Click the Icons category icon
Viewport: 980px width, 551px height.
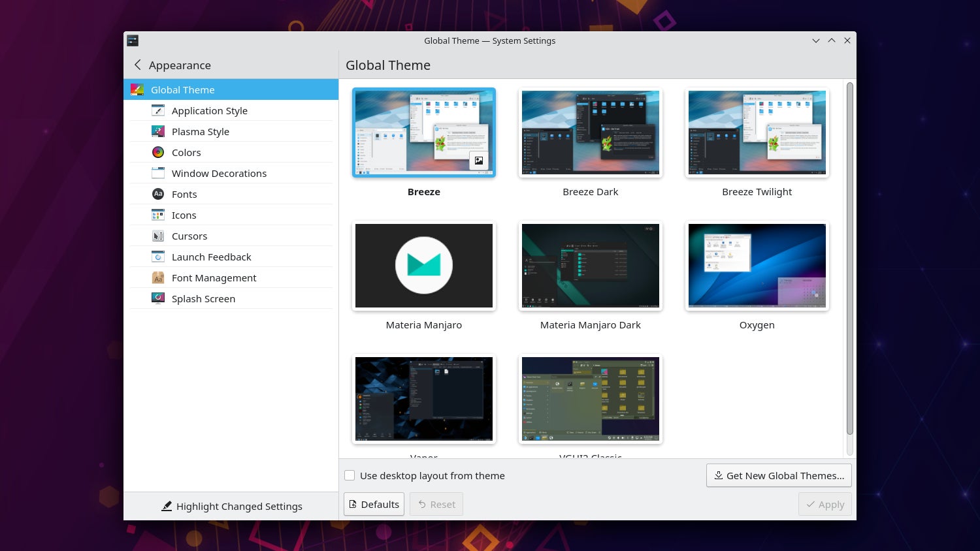158,215
